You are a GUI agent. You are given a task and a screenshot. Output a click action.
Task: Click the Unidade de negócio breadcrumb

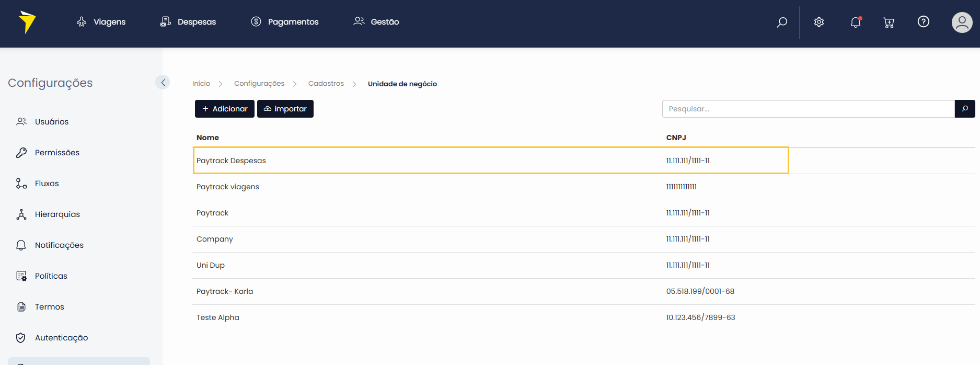point(402,84)
